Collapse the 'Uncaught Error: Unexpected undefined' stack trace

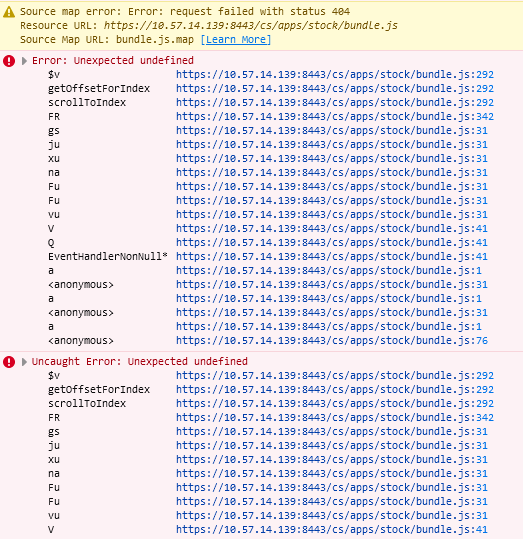(x=24, y=362)
